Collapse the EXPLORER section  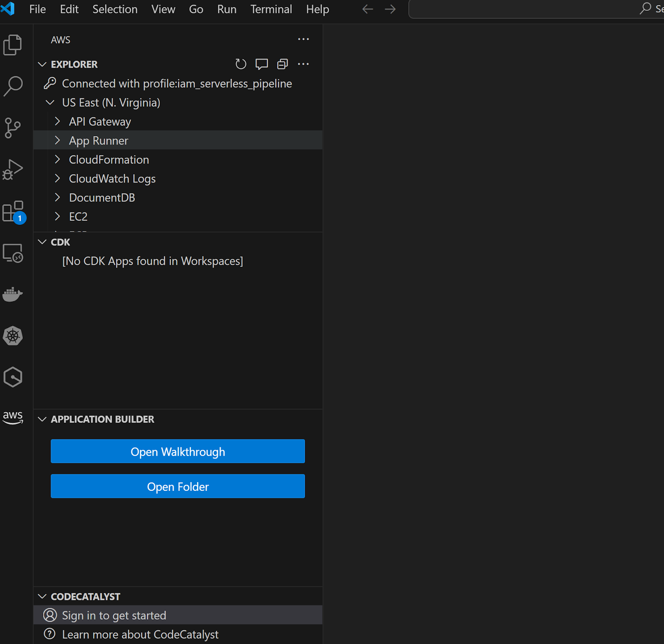[42, 64]
